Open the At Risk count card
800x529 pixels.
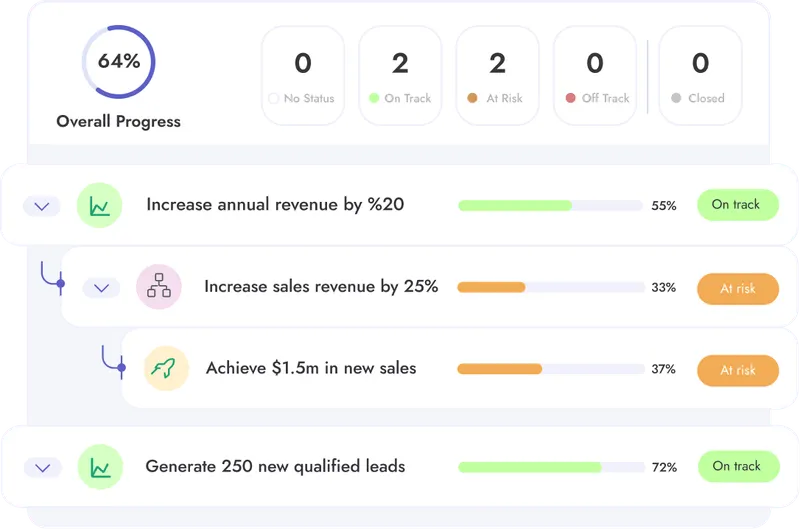click(x=497, y=75)
